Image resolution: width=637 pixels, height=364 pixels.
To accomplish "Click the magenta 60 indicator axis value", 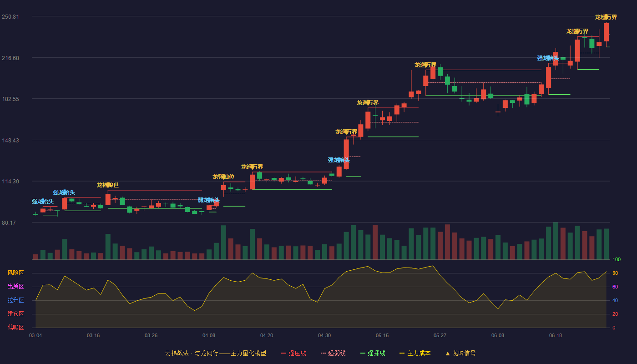I will tap(615, 287).
